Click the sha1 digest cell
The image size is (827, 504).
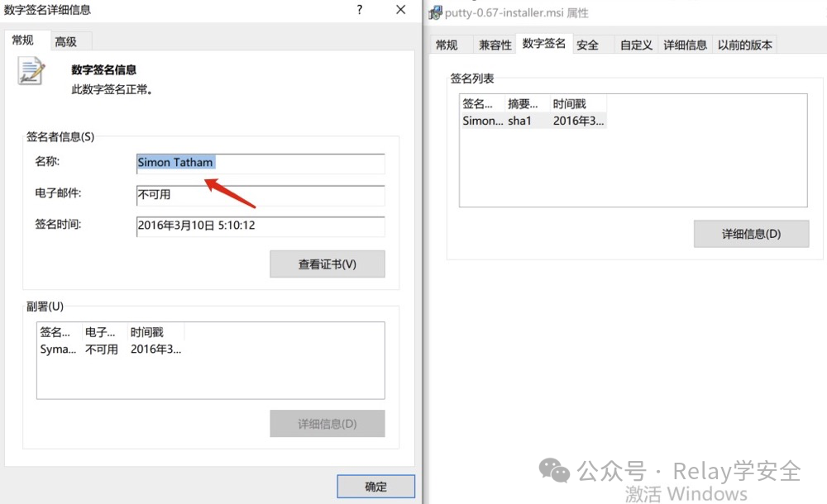coord(519,121)
